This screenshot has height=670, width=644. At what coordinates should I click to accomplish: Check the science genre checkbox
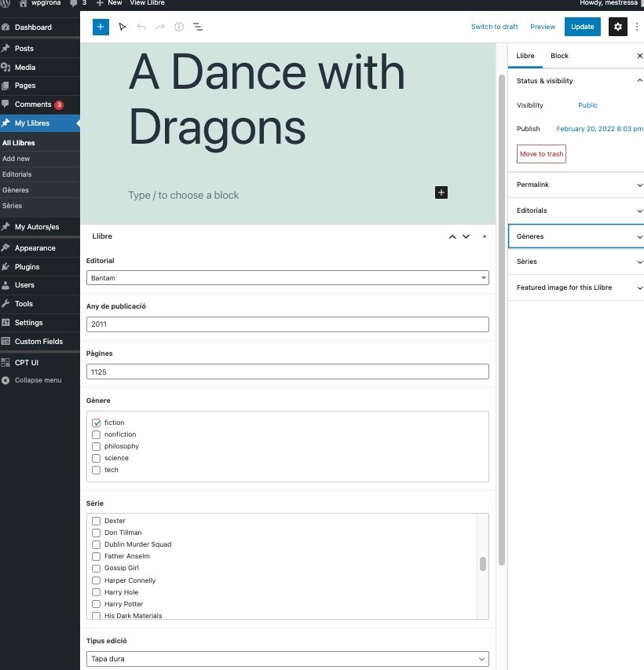tap(96, 458)
